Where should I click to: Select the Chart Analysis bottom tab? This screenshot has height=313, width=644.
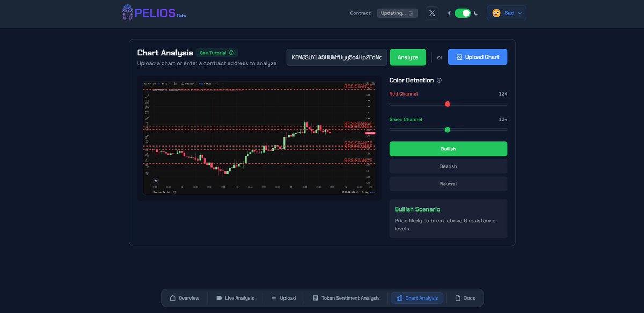pos(417,298)
